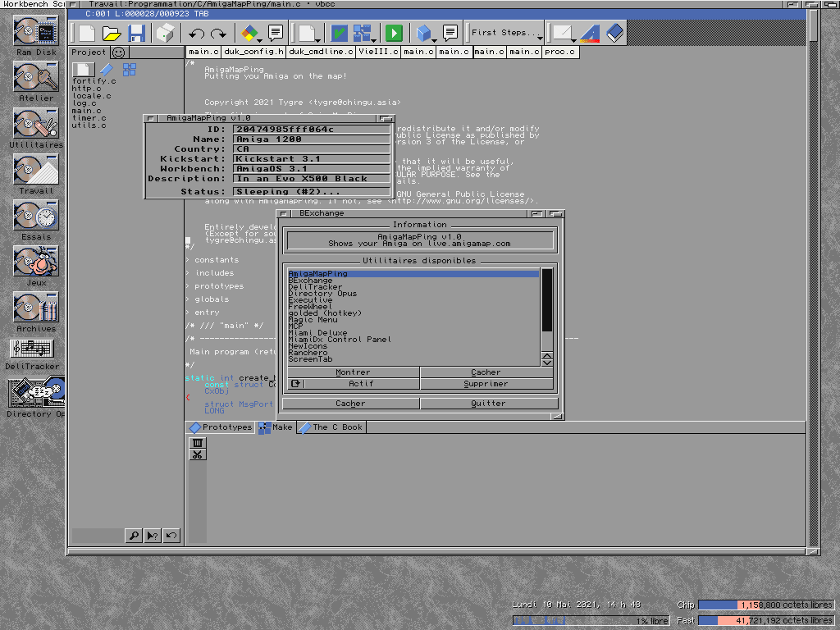
Task: Open the colored diamond dropdown arrow
Action: click(260, 40)
